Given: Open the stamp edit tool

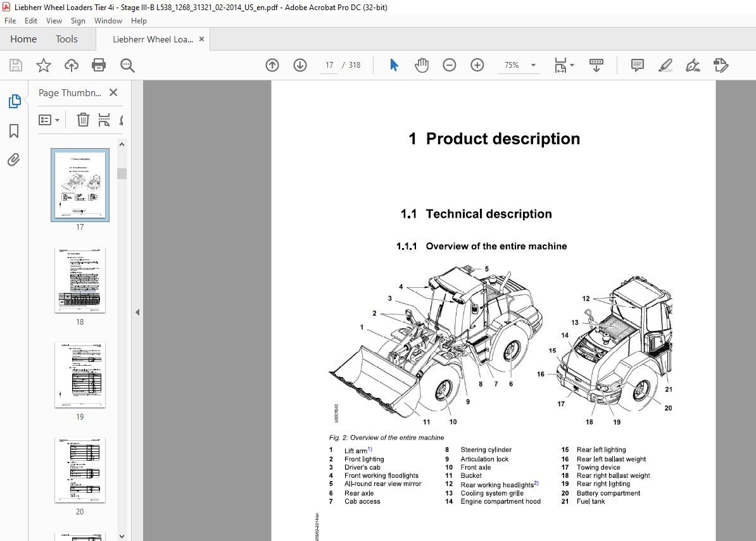Looking at the screenshot, I should [721, 65].
